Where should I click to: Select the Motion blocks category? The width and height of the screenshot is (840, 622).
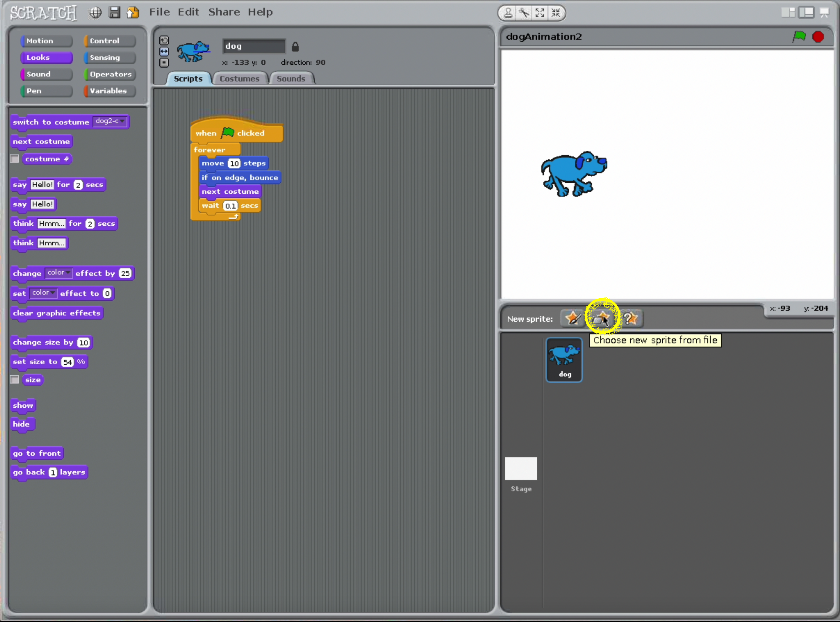[46, 41]
